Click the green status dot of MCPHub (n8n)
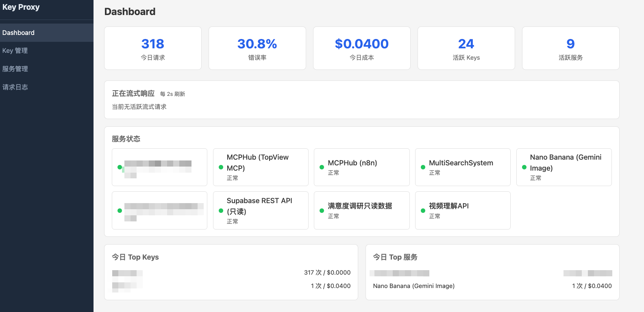 point(322,167)
